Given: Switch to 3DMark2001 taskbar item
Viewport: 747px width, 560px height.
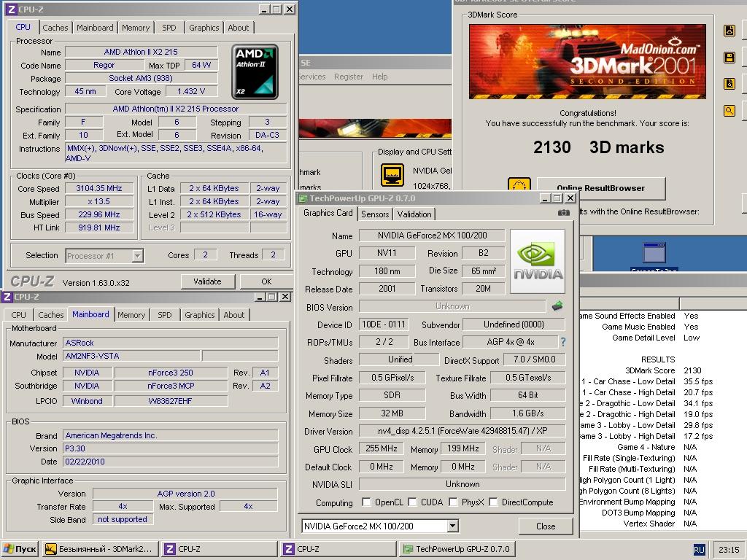Looking at the screenshot, I should click(99, 549).
